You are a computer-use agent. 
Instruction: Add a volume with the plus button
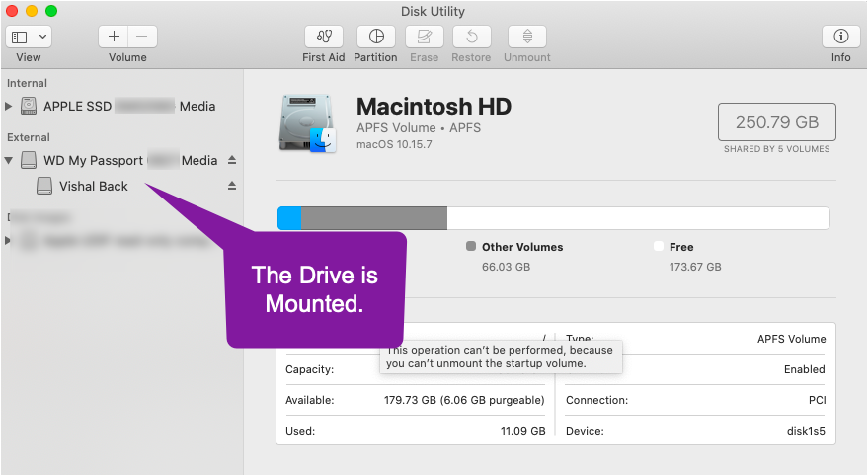114,37
